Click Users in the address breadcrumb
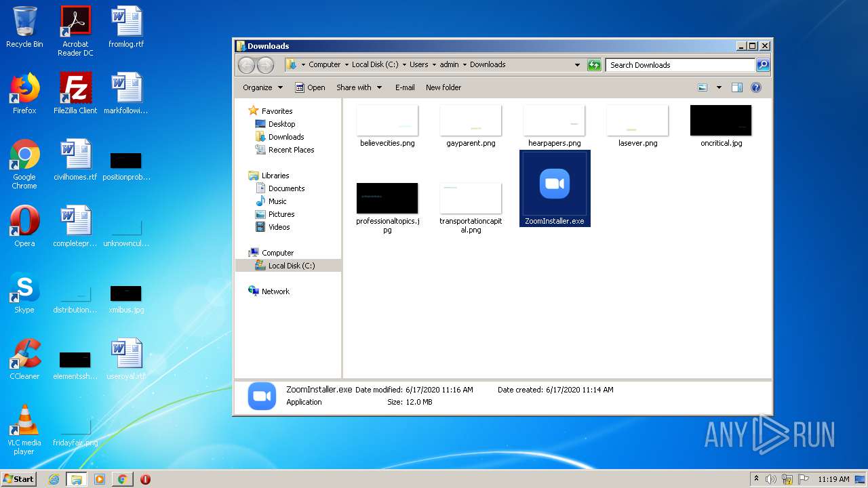The image size is (868, 488). click(418, 65)
